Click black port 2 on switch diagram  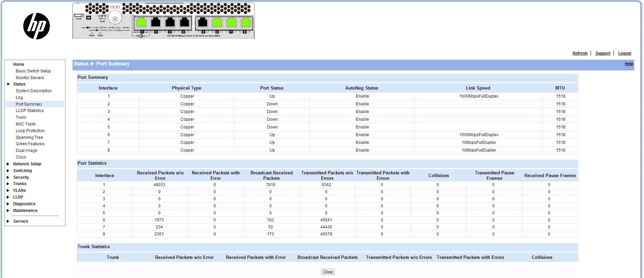coord(156,22)
